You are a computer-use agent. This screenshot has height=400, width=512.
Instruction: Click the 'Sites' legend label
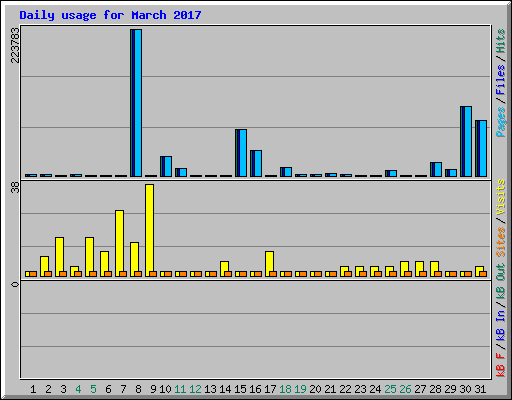tap(500, 242)
